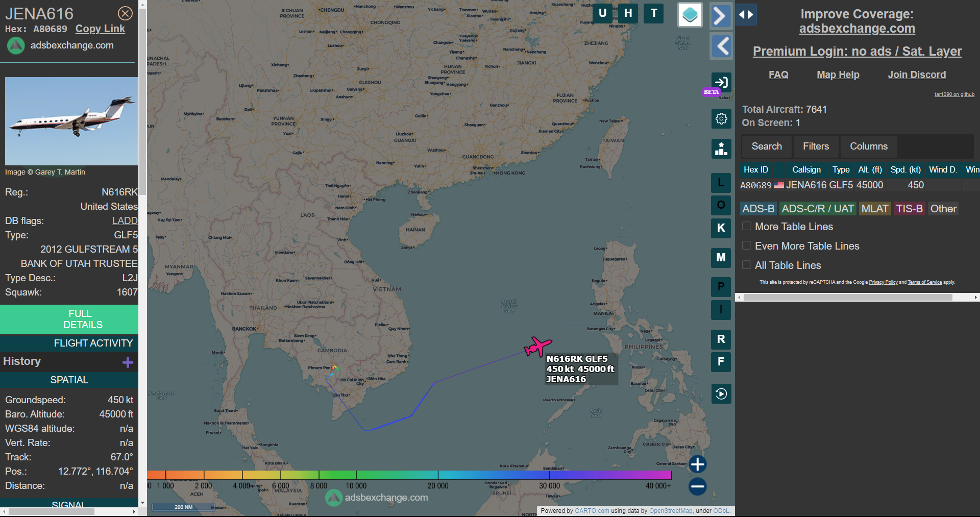
Task: Enable Even More Table Lines checkbox
Action: click(746, 245)
